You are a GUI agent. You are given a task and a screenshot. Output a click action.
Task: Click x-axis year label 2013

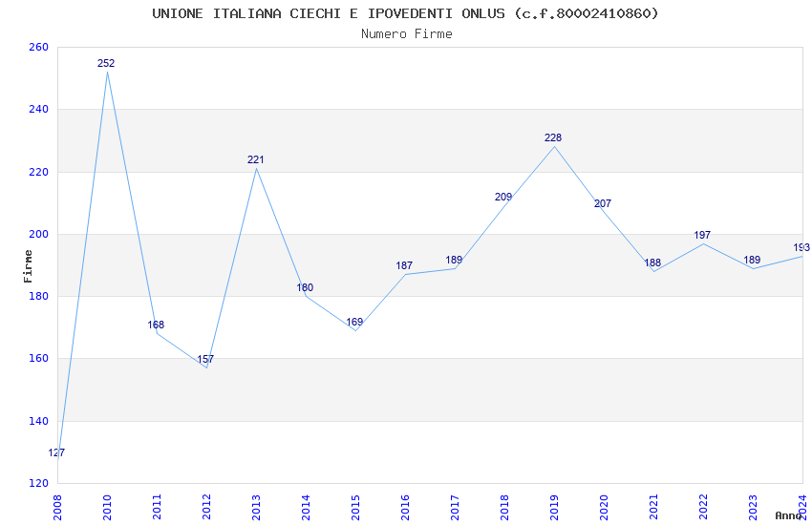(256, 508)
